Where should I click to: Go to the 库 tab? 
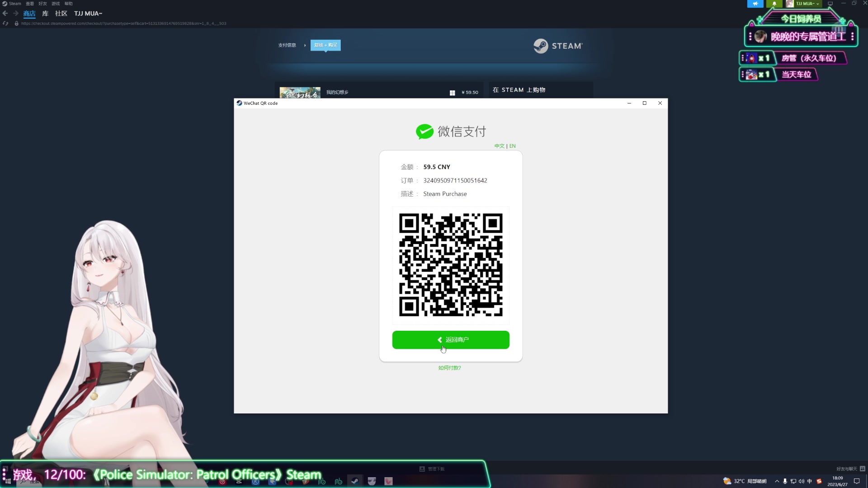[x=45, y=14]
